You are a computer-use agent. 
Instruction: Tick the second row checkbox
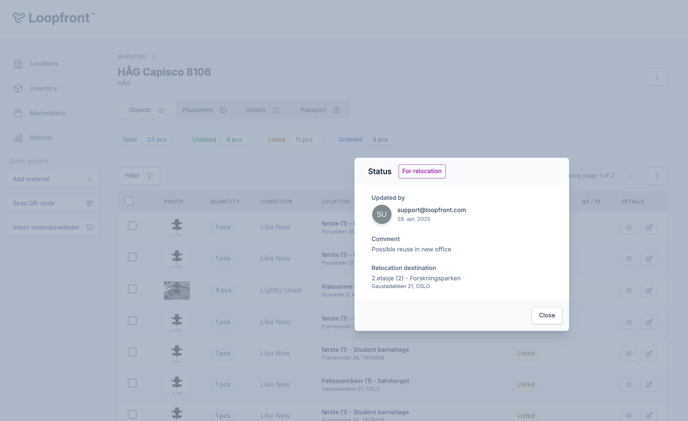click(x=132, y=257)
